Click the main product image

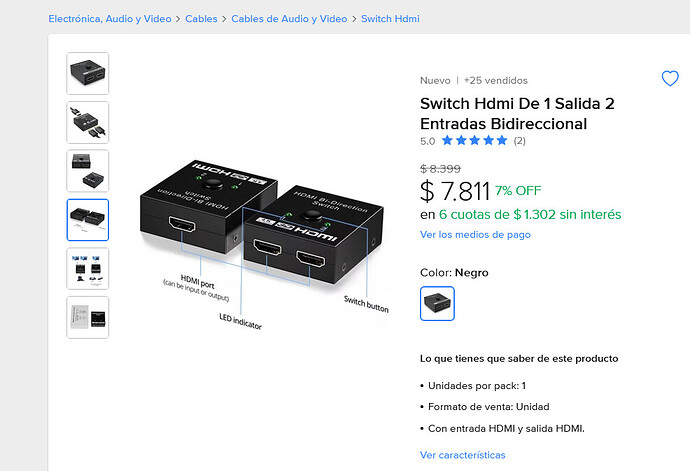(265, 244)
